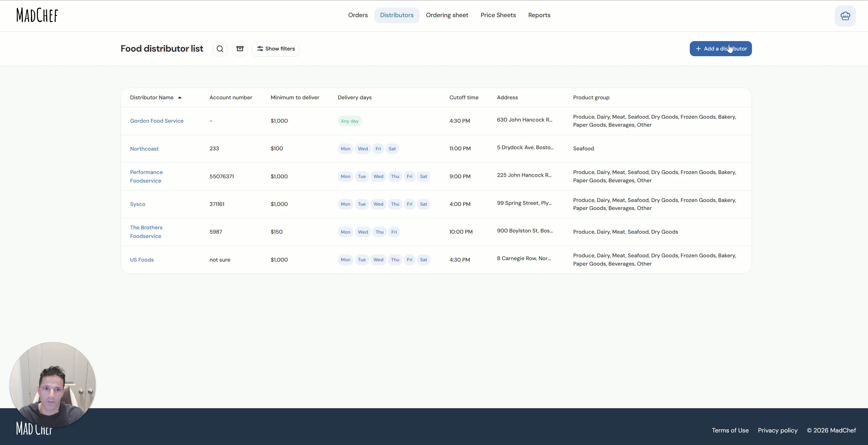Click Performance Foodservice Mon badge

click(345, 177)
